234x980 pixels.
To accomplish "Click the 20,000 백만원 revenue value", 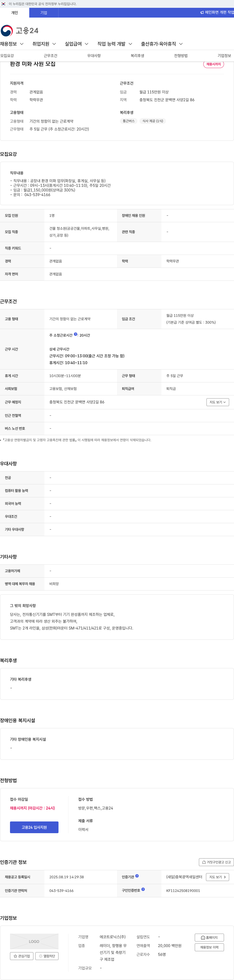I will 170,945.
